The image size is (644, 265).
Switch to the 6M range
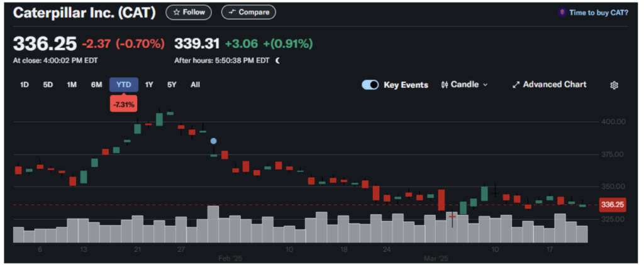click(96, 85)
